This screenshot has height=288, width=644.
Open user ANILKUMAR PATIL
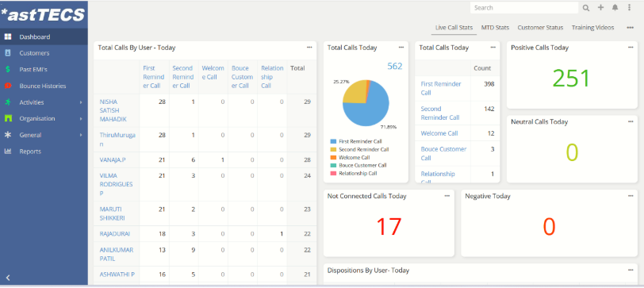117,254
